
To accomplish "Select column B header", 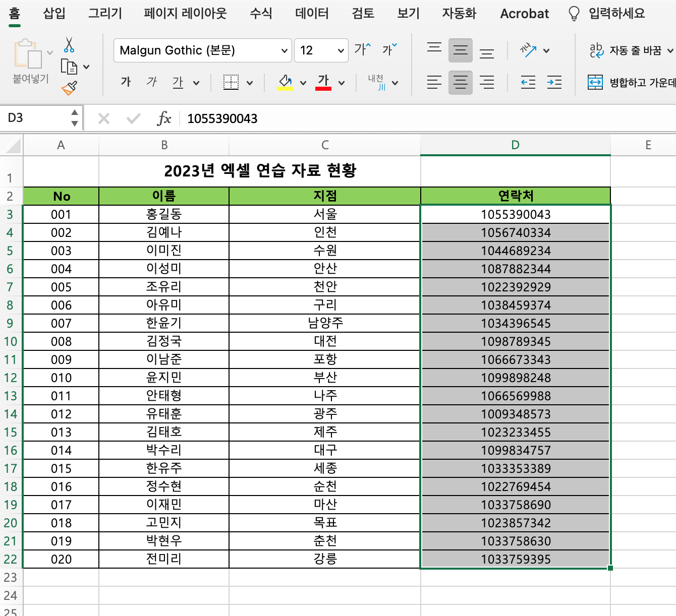I will 164,145.
